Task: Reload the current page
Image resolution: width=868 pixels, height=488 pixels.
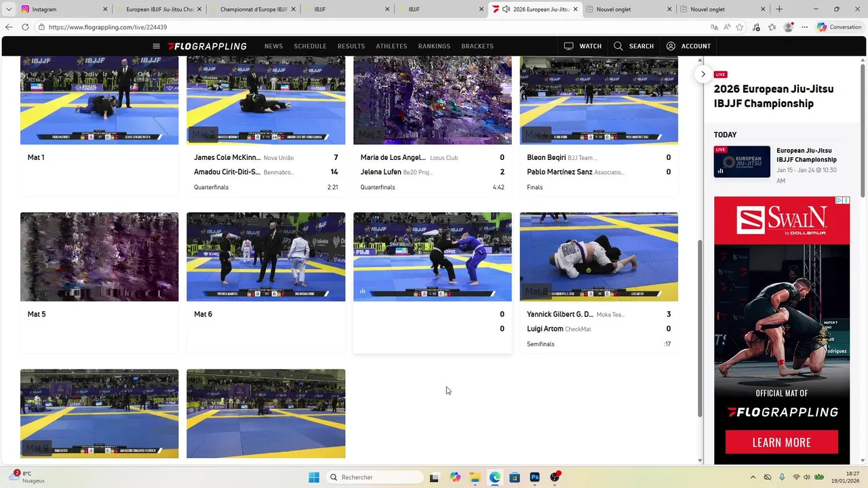Action: click(25, 27)
